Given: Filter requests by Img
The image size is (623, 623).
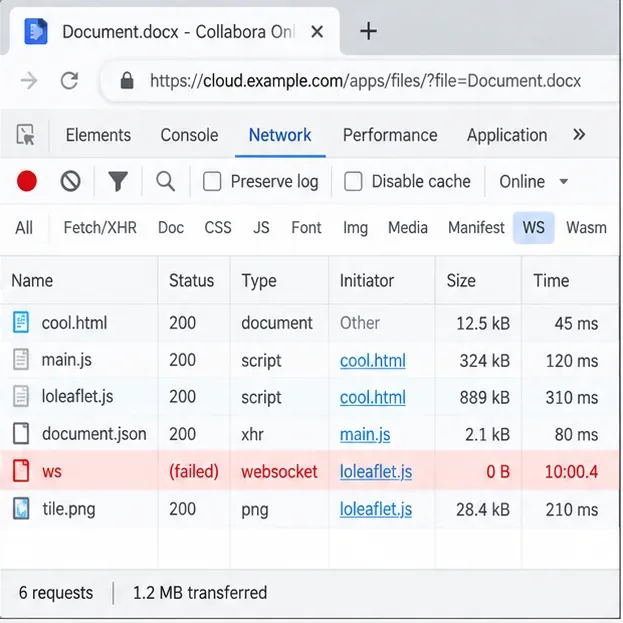Looking at the screenshot, I should click(355, 228).
